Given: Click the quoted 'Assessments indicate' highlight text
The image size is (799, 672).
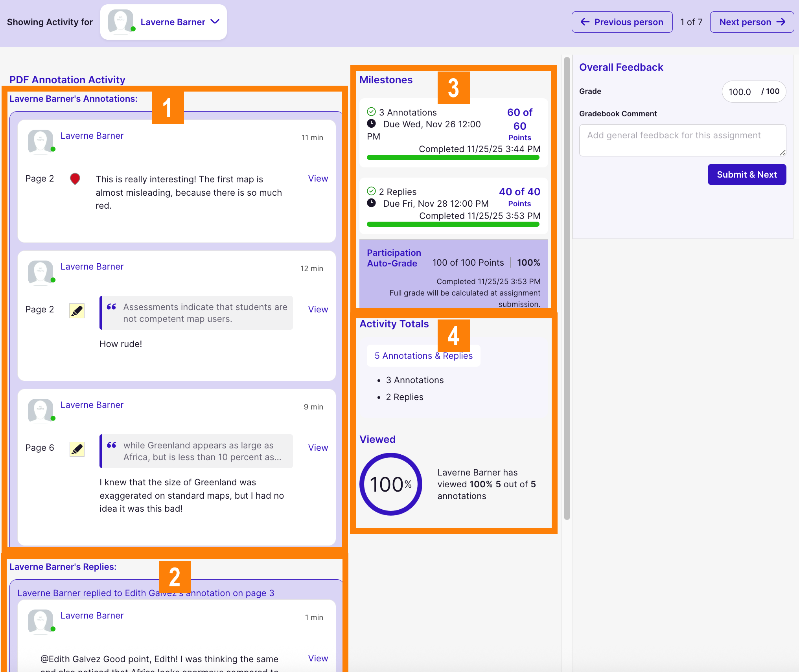Looking at the screenshot, I should point(204,313).
